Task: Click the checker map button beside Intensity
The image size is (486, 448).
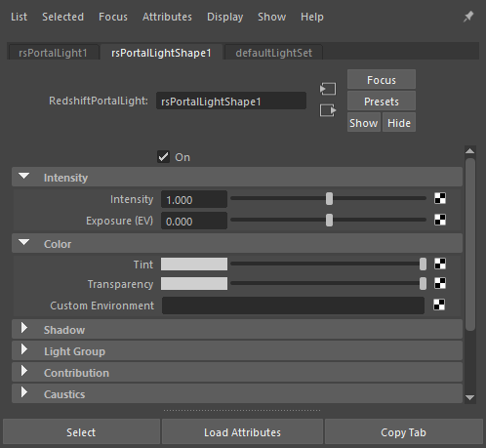Action: (440, 198)
